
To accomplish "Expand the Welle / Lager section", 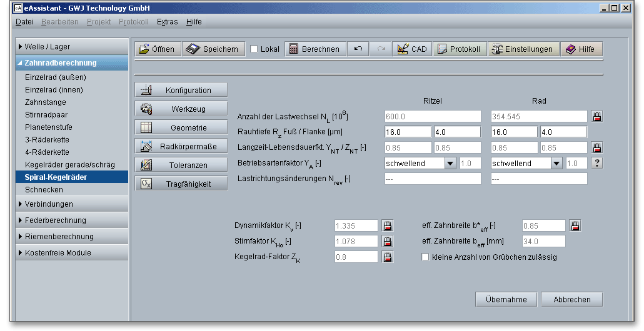I will point(72,47).
